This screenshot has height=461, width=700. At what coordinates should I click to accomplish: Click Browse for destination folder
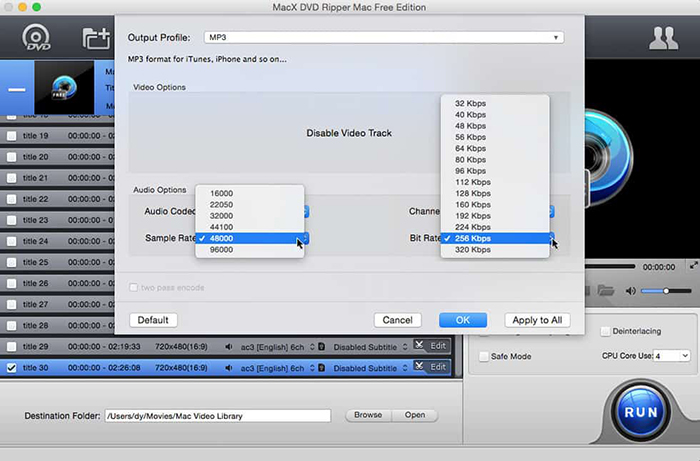368,415
